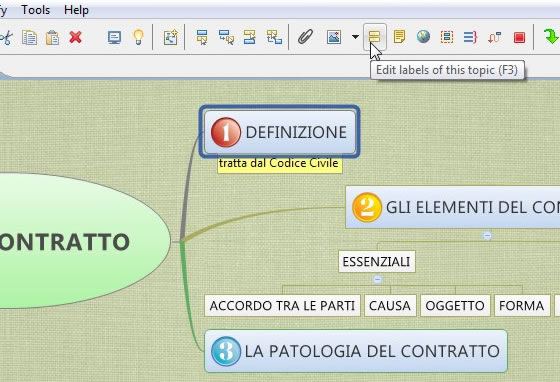Click the globe hyperlink icon
The width and height of the screenshot is (560, 382).
(423, 36)
